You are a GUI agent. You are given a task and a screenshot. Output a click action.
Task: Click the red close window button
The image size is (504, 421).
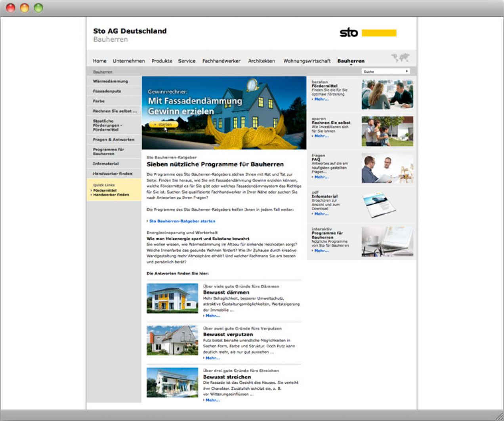11,8
